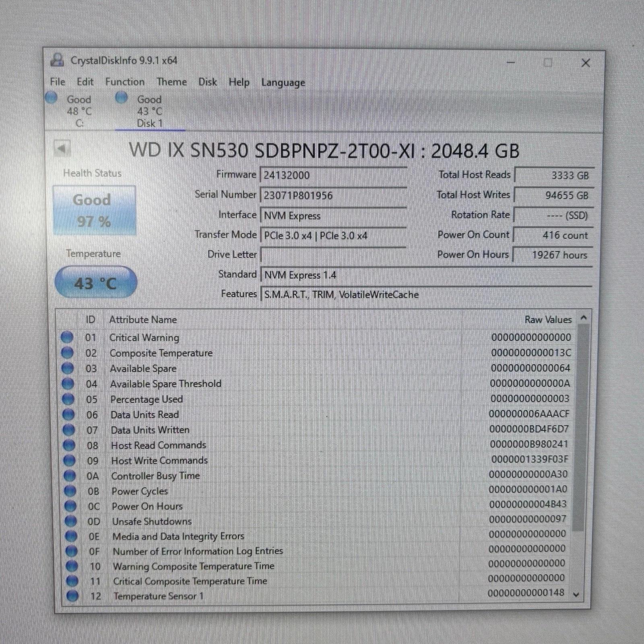Click the Firmware field 24132000
This screenshot has width=644, height=644.
point(334,175)
